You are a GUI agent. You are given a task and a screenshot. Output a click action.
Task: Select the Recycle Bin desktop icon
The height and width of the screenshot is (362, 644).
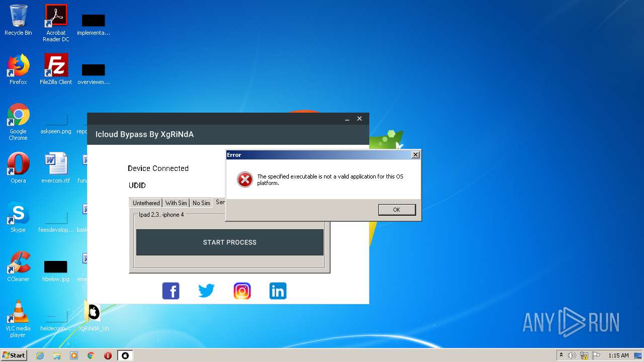point(18,21)
